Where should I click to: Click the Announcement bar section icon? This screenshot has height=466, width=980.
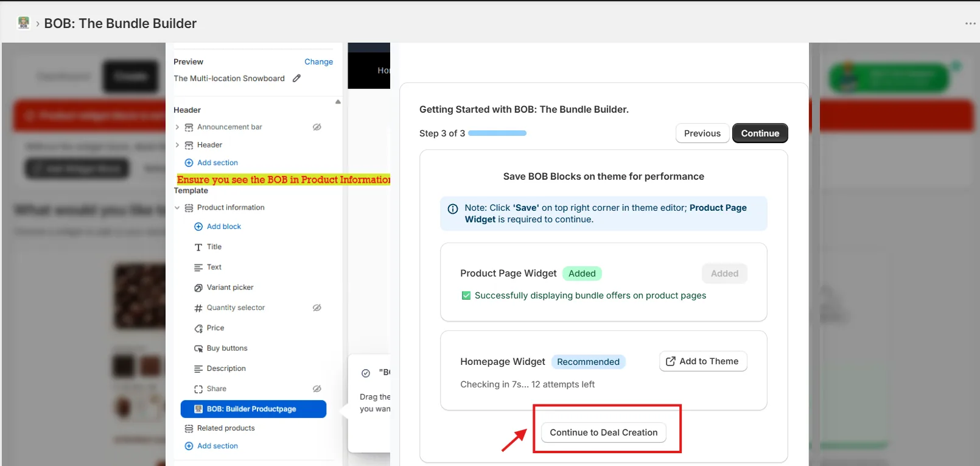[x=189, y=127]
